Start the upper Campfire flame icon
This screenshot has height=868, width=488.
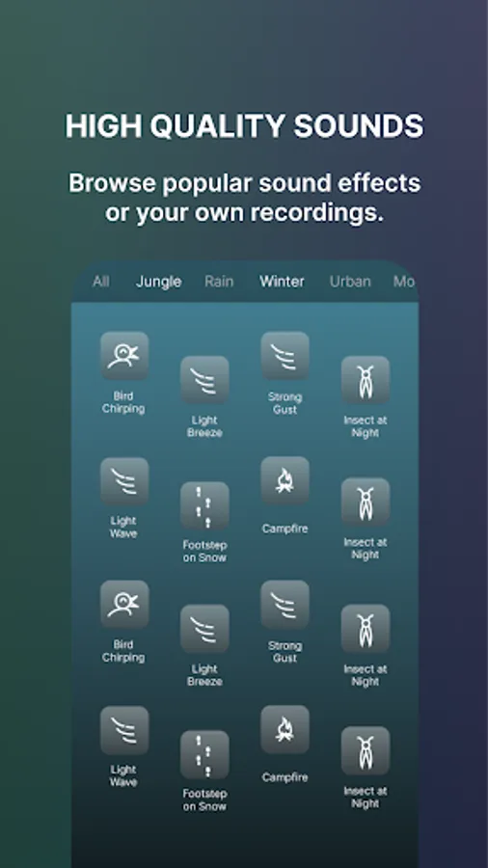[x=285, y=480]
